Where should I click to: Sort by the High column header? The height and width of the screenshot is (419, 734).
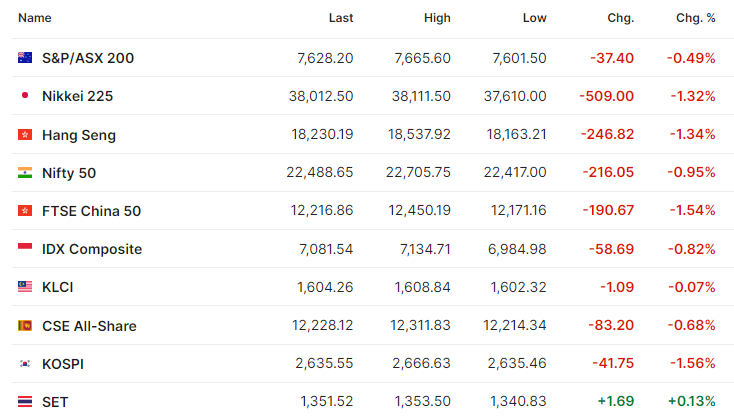click(437, 18)
